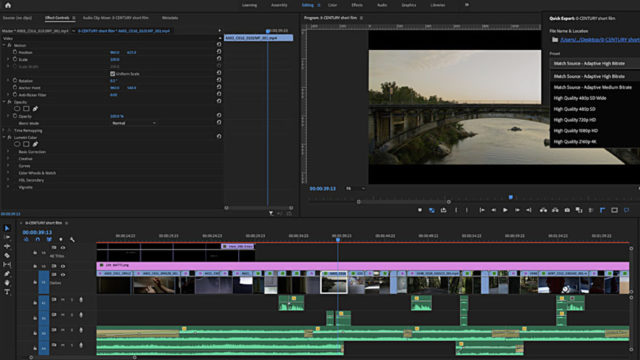The height and width of the screenshot is (360, 640).
Task: Switch to the Color workspace tab
Action: point(333,5)
